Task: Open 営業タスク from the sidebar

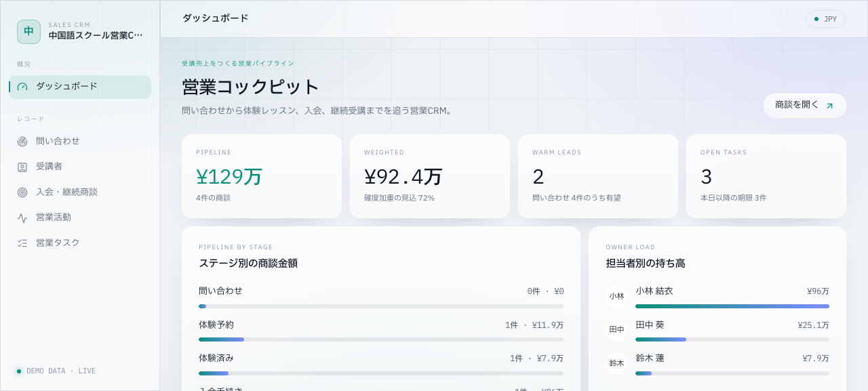Action: coord(80,243)
